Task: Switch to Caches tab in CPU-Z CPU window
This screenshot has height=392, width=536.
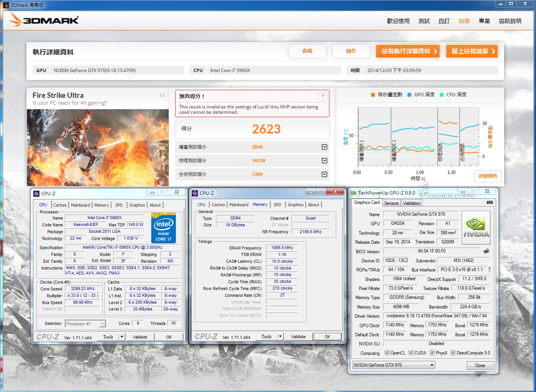Action: click(60, 205)
